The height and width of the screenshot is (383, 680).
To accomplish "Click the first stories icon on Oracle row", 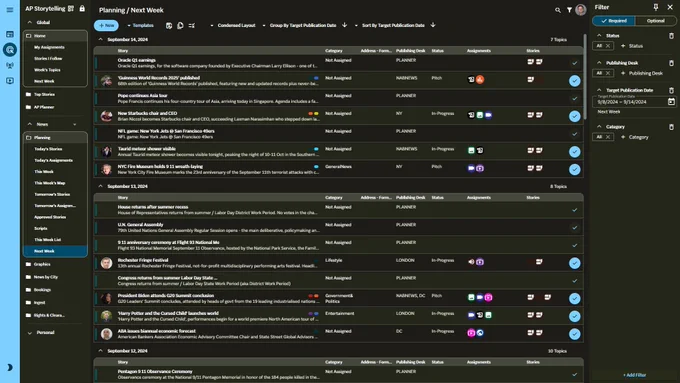I will point(530,62).
